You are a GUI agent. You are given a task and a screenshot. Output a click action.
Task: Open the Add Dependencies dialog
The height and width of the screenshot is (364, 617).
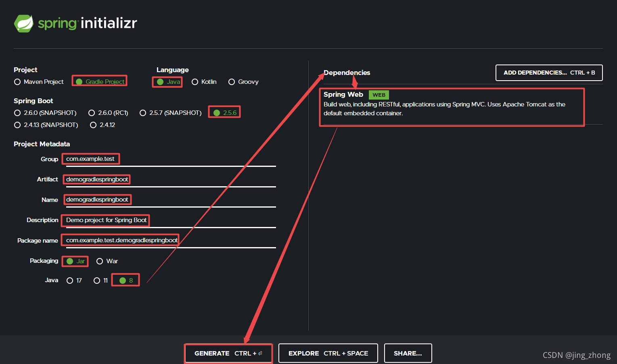(x=549, y=73)
